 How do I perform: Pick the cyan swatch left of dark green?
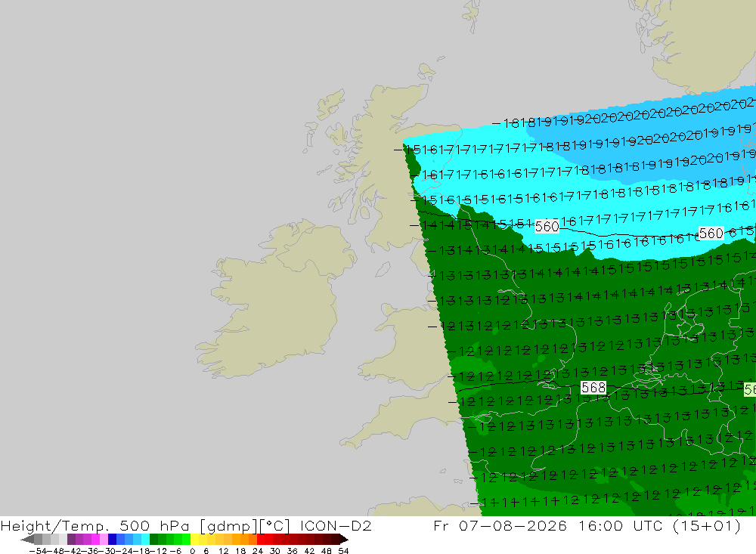(x=145, y=539)
